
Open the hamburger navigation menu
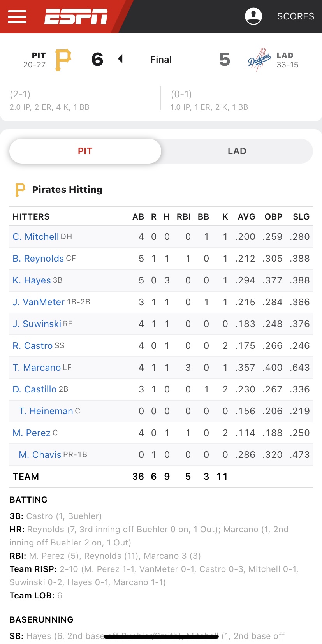click(x=17, y=17)
